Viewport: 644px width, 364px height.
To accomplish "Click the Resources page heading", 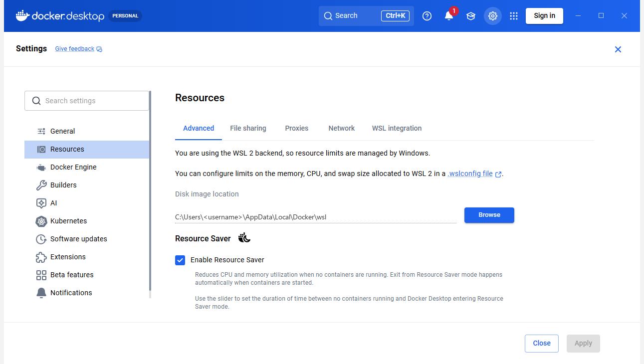I will [200, 98].
